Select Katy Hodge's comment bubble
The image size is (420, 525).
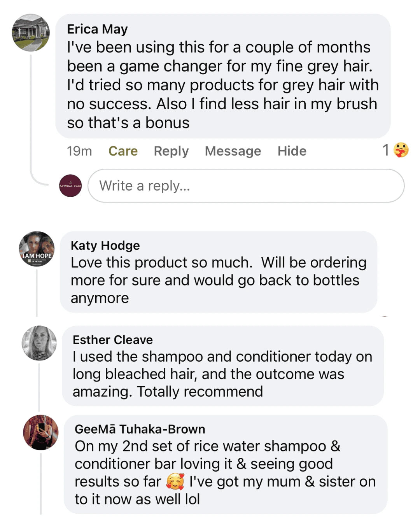point(218,280)
